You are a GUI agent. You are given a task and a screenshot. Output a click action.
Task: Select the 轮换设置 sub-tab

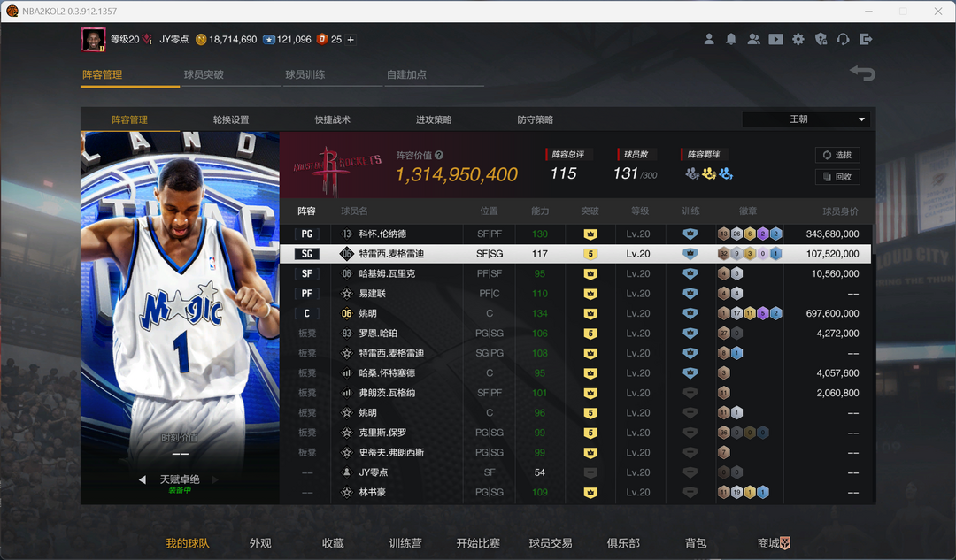tap(231, 119)
